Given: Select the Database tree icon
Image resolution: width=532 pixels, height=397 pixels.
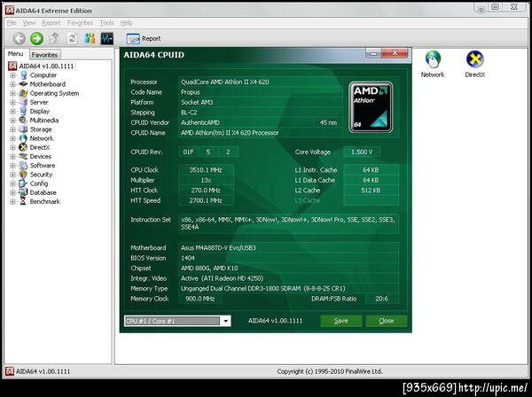Looking at the screenshot, I should (23, 192).
